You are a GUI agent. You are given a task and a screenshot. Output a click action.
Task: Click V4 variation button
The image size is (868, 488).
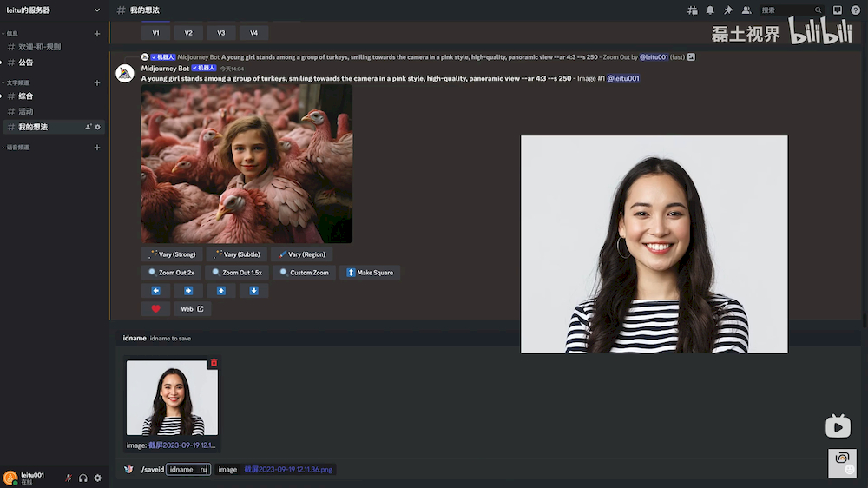pyautogui.click(x=253, y=33)
